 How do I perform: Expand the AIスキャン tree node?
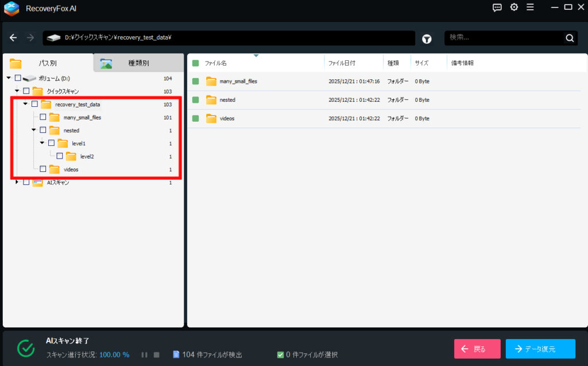pyautogui.click(x=17, y=182)
